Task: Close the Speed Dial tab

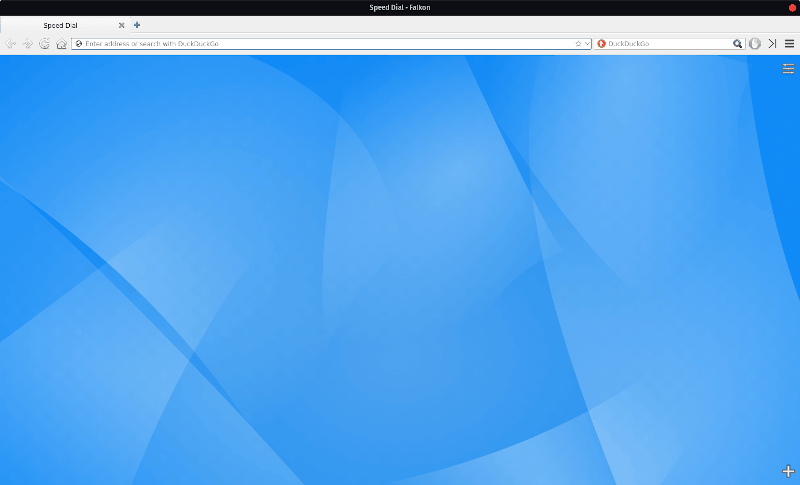Action: tap(121, 25)
